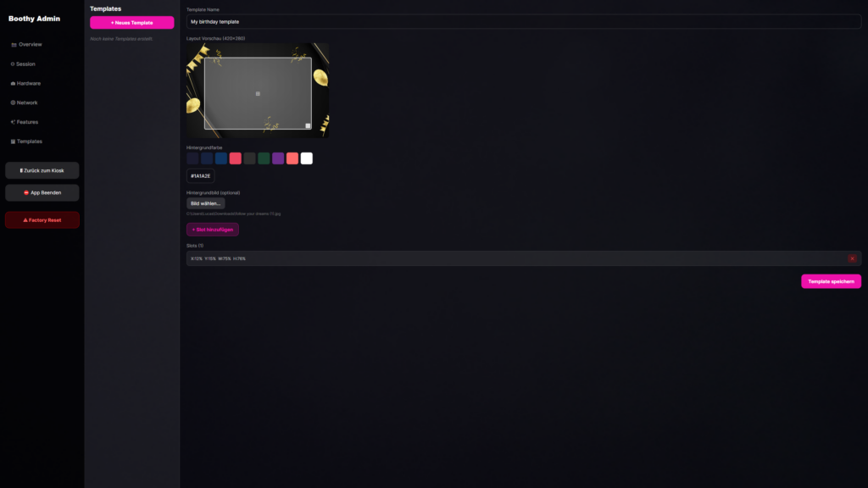Image resolution: width=868 pixels, height=488 pixels.
Task: Add a slot with Slot hinzufügen
Action: tap(213, 230)
